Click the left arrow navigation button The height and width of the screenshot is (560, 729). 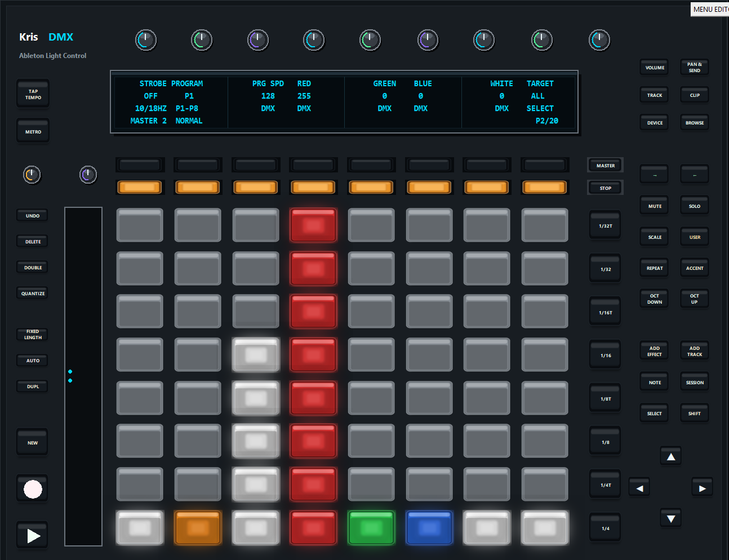(639, 488)
